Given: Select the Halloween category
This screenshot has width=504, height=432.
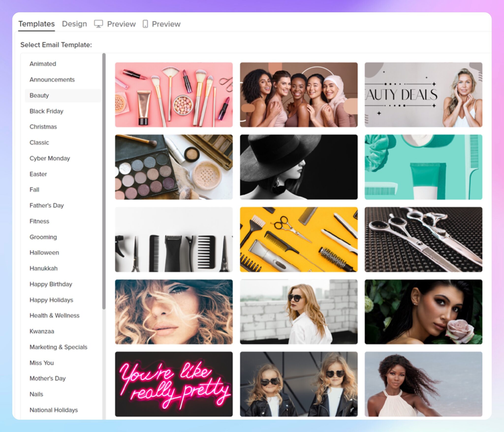Looking at the screenshot, I should [x=44, y=252].
